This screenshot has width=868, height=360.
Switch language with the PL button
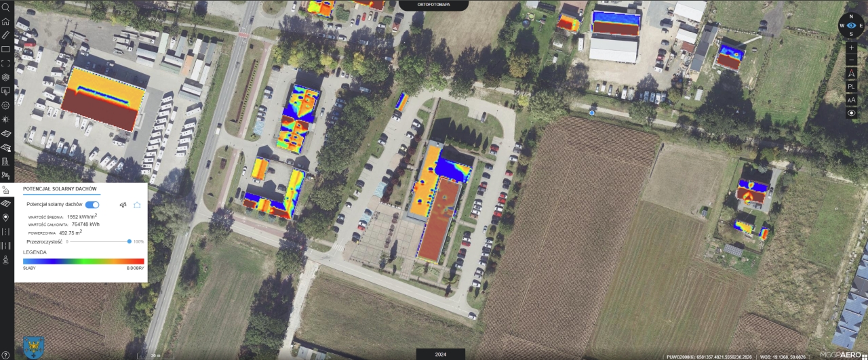(x=852, y=87)
